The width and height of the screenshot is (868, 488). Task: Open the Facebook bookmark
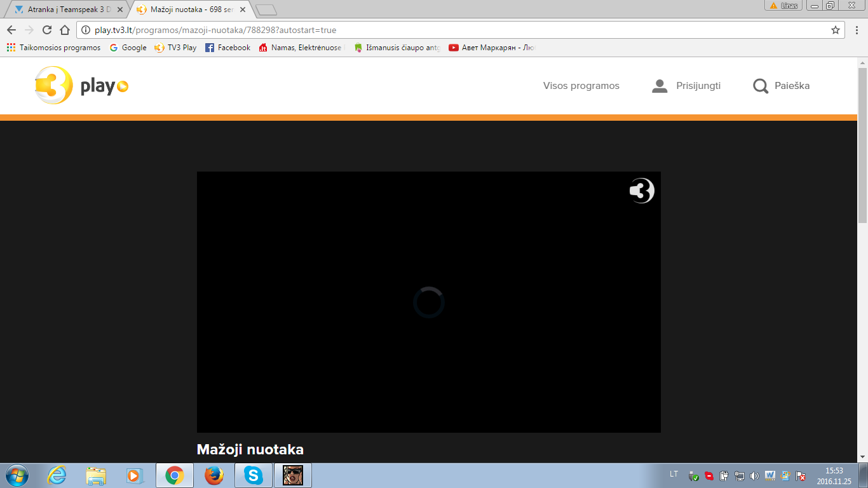228,48
